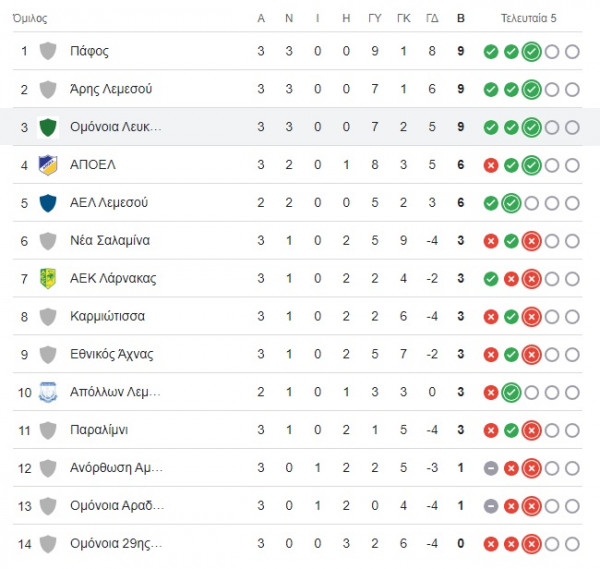Image resolution: width=600 pixels, height=569 pixels.
Task: Click the grey placeholder shield beside Πάφος
Action: pos(48,51)
